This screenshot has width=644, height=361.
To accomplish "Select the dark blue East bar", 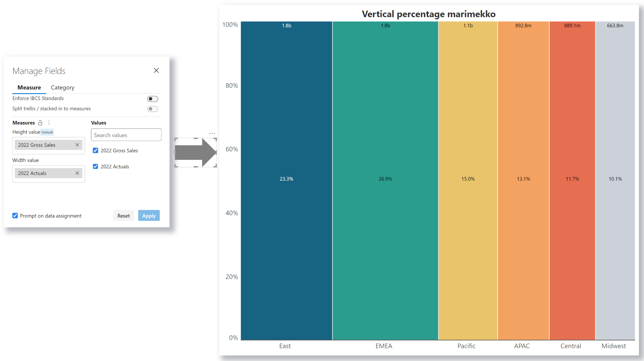I will click(x=287, y=180).
